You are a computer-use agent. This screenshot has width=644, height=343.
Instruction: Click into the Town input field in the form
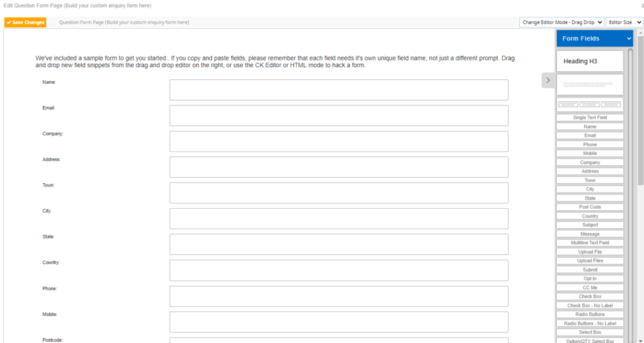tap(339, 193)
